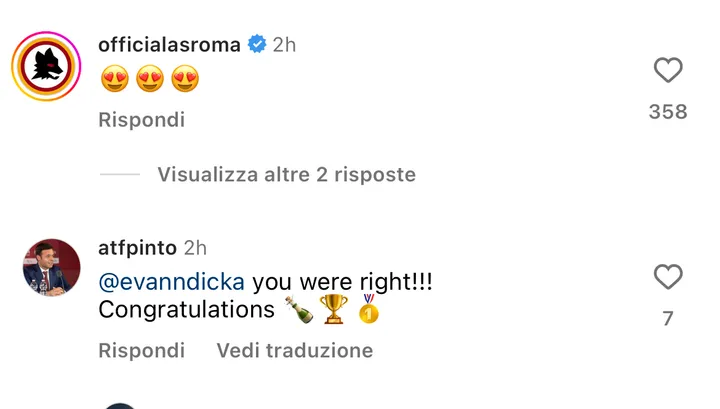Reply to atfpinto's comment via Rispondi

coord(141,351)
